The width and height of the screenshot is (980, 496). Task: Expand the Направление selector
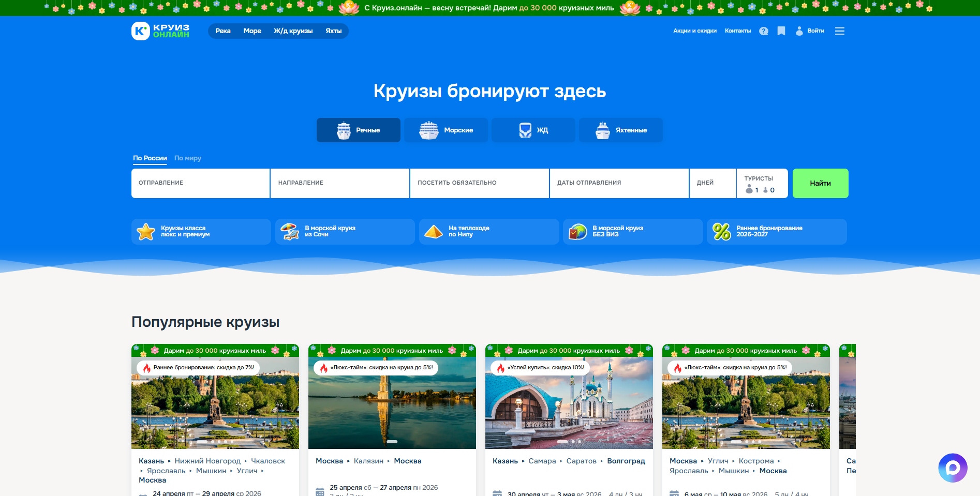coord(339,183)
